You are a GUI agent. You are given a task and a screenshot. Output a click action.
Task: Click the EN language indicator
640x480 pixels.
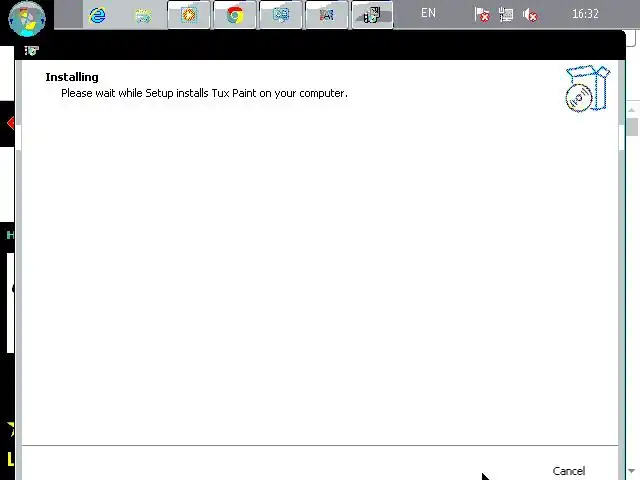coord(428,13)
